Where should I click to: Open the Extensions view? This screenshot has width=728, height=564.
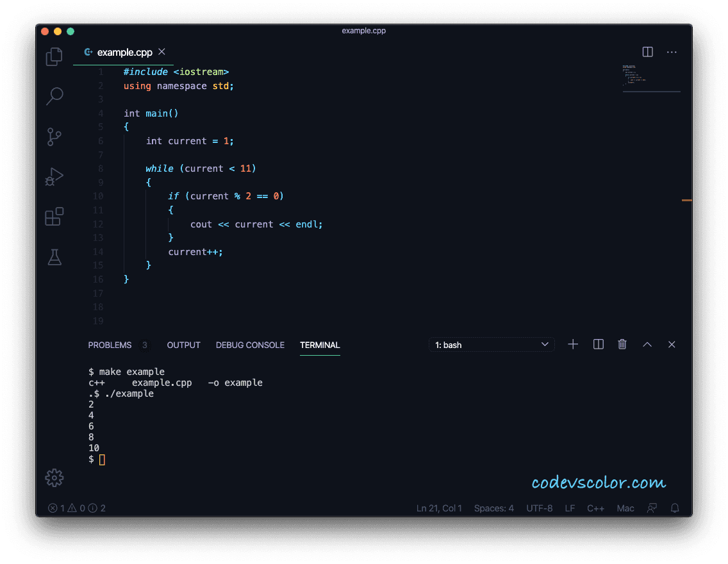(54, 217)
